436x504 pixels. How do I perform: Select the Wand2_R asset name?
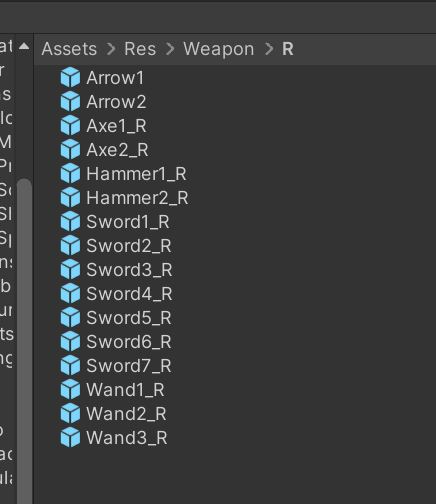(x=126, y=414)
